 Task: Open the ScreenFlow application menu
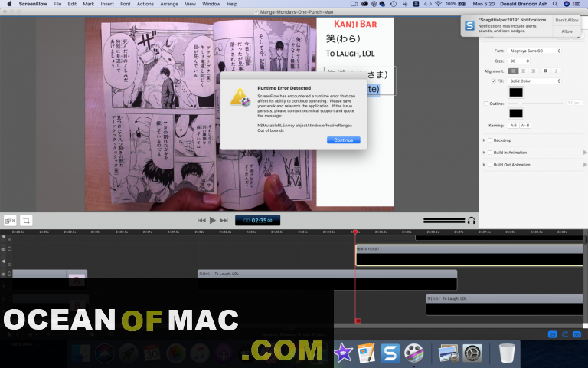pos(33,4)
